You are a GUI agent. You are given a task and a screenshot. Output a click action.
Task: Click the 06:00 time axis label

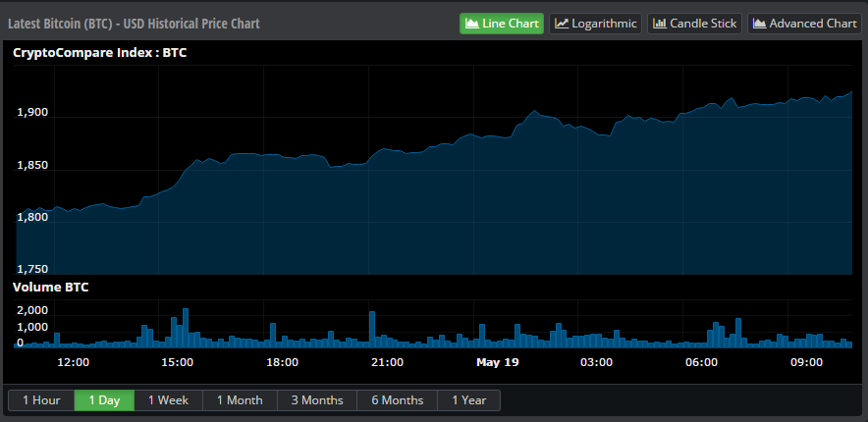click(x=701, y=362)
